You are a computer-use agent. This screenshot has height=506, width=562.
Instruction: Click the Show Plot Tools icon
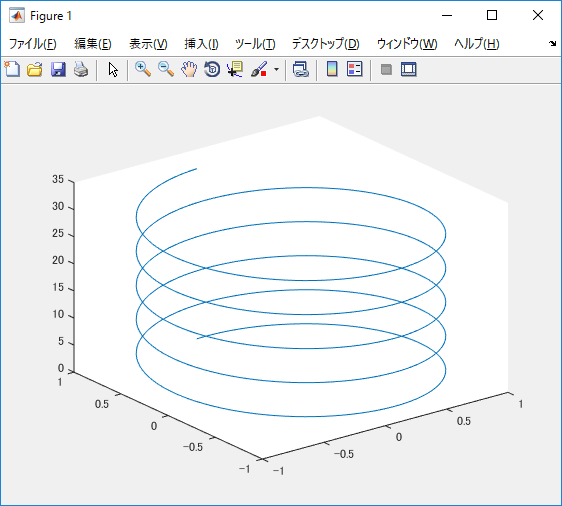click(409, 69)
